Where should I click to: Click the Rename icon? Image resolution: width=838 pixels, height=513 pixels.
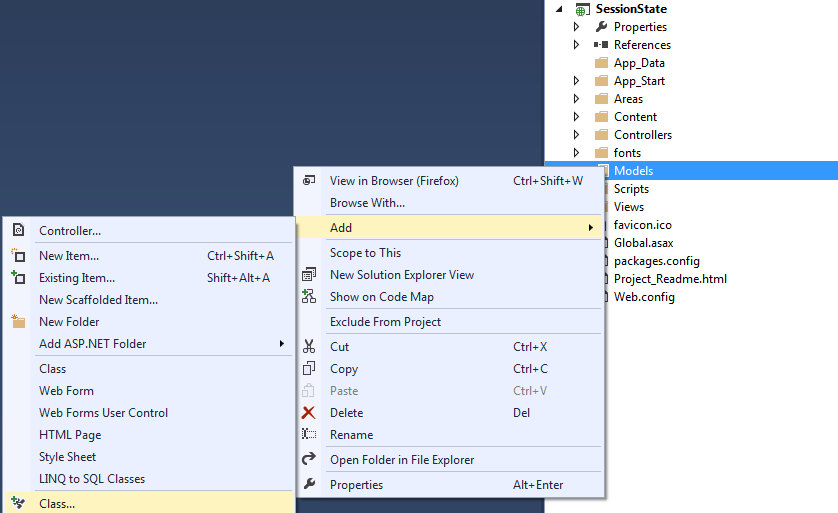[309, 435]
